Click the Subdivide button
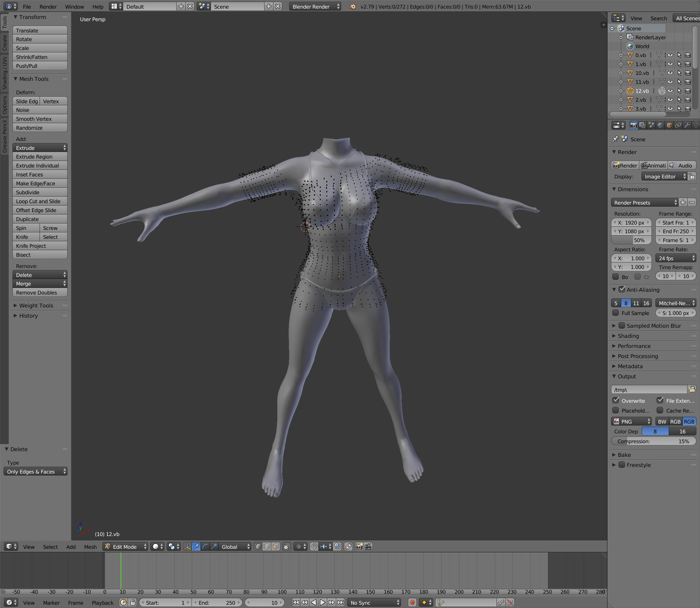 point(40,193)
